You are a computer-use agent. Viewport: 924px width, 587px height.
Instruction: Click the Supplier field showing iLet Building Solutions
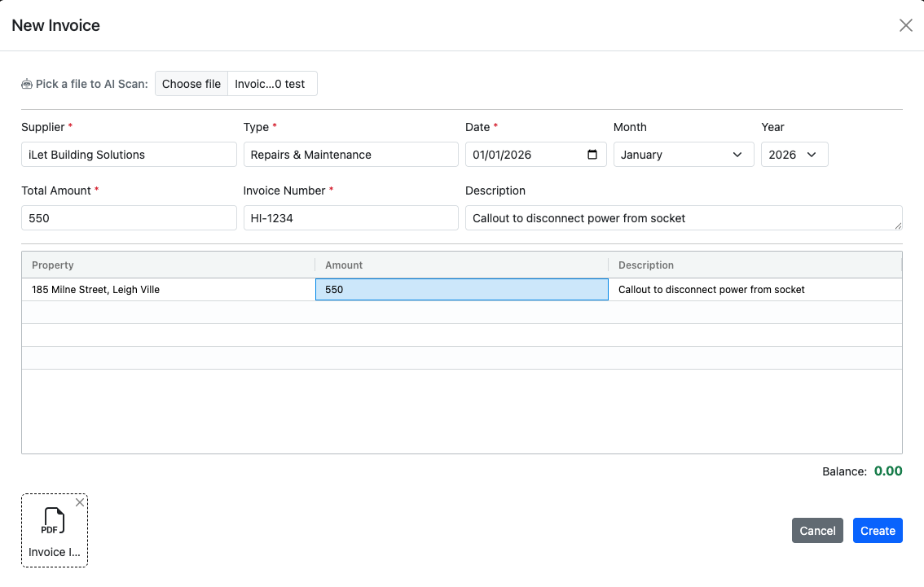pos(128,154)
